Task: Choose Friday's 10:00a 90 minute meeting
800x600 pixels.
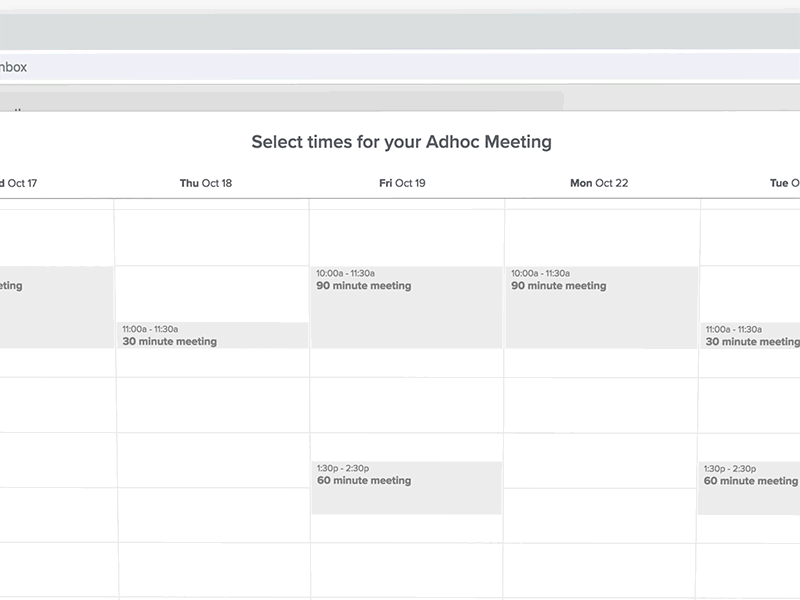Action: (406, 307)
